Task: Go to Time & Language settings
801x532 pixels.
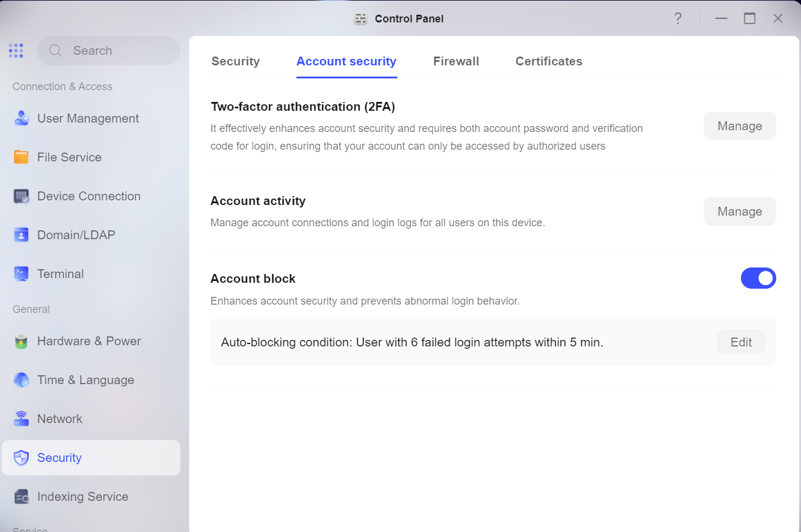Action: point(91,380)
